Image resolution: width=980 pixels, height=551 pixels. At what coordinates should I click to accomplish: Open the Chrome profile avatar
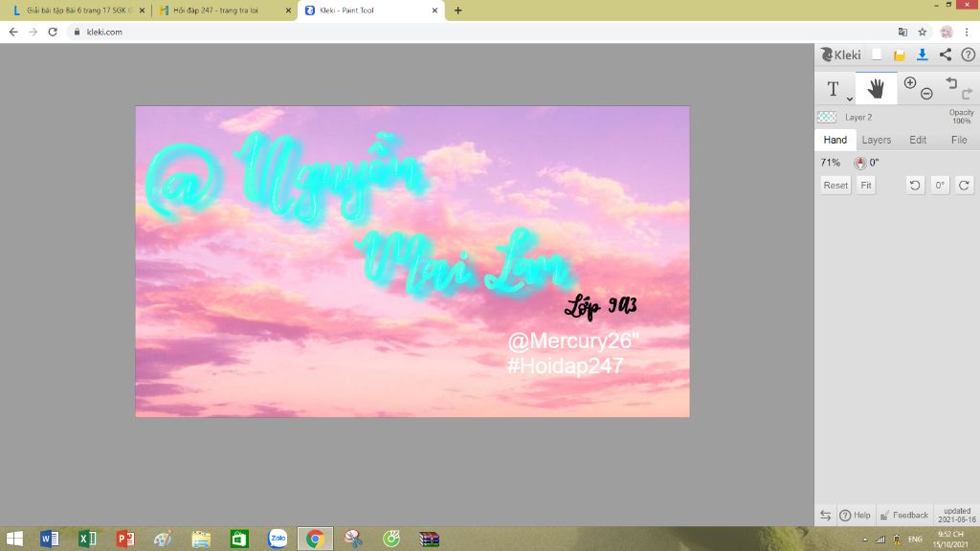(x=947, y=32)
